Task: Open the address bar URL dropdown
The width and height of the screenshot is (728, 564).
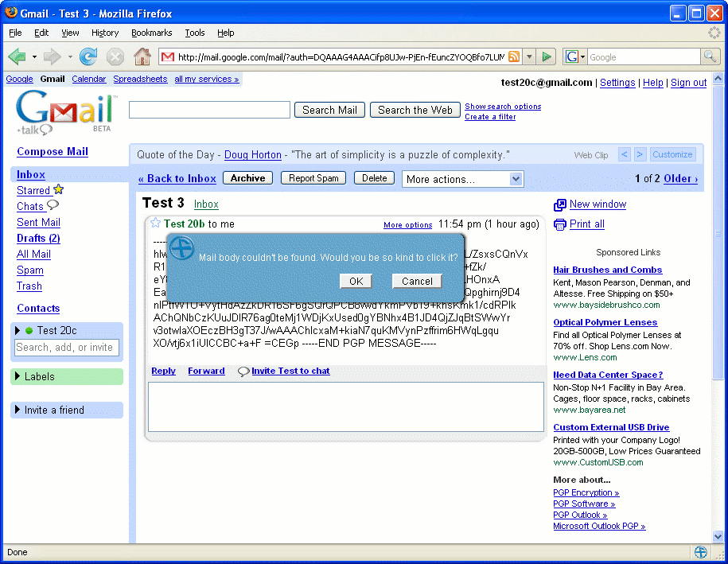Action: [529, 57]
